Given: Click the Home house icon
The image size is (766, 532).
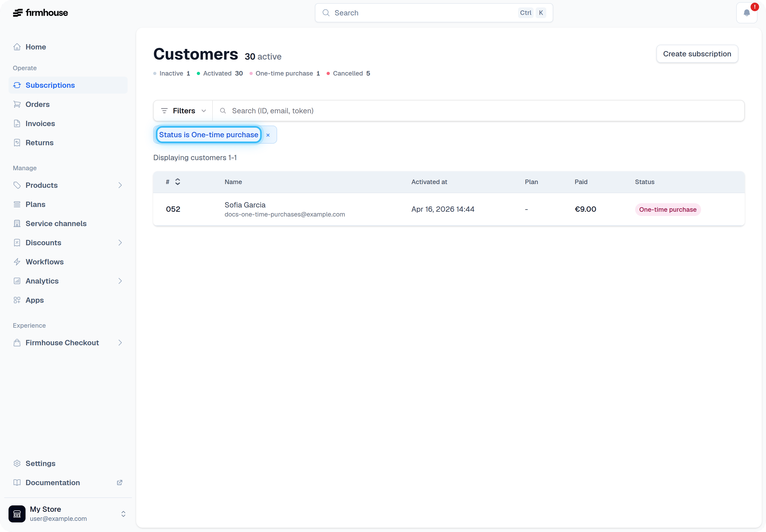Looking at the screenshot, I should coord(17,47).
